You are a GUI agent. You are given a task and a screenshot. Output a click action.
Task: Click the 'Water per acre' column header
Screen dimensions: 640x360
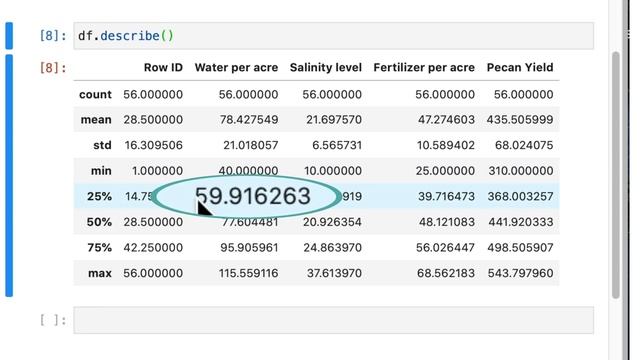(x=236, y=67)
